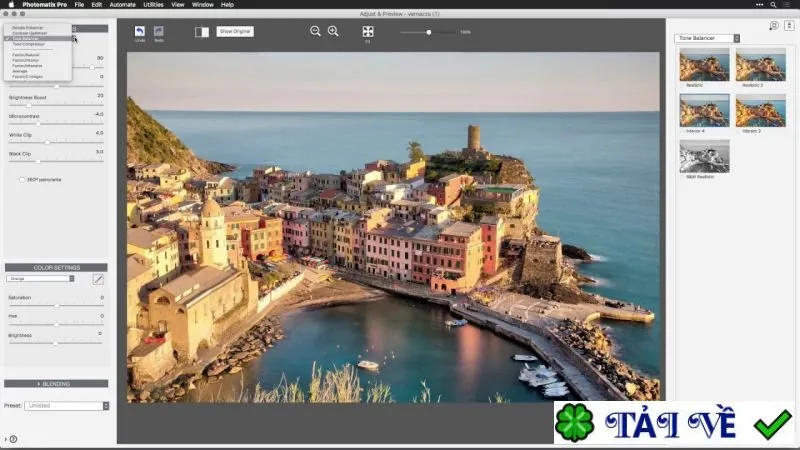Click the three-dots menu bar extra
Image resolution: width=800 pixels, height=450 pixels.
760,5
